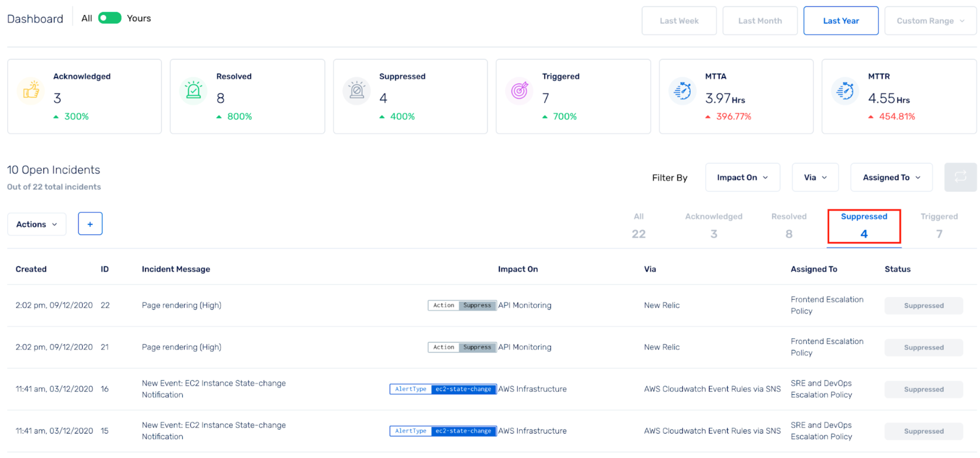Click created time of incident 22

54,305
